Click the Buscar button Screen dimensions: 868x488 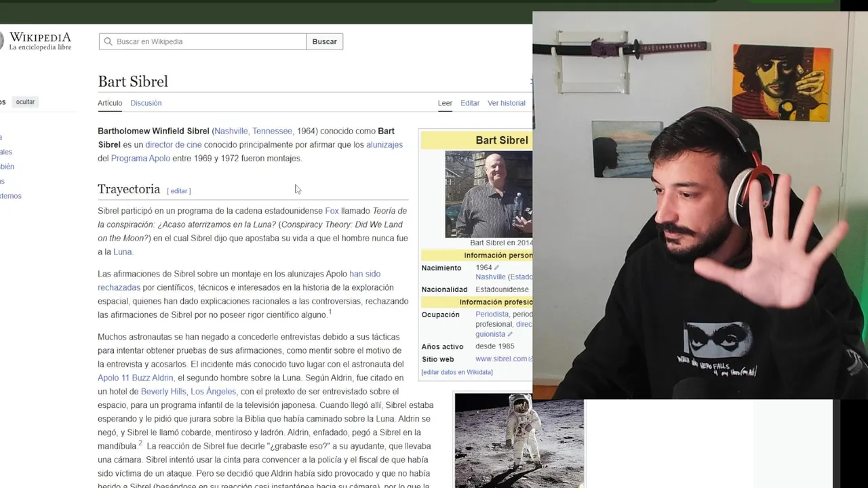click(x=324, y=41)
